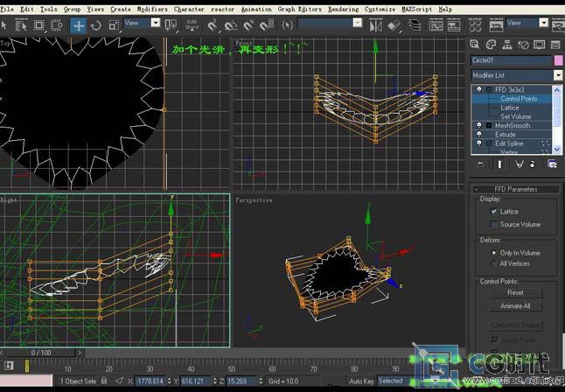Click the Animate All button
This screenshot has height=392, width=565.
pos(515,306)
